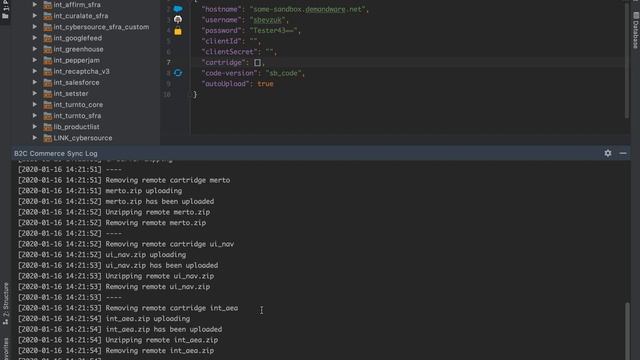Expand the int_affirm_sfra folder
This screenshot has height=360, width=640.
(x=35, y=4)
